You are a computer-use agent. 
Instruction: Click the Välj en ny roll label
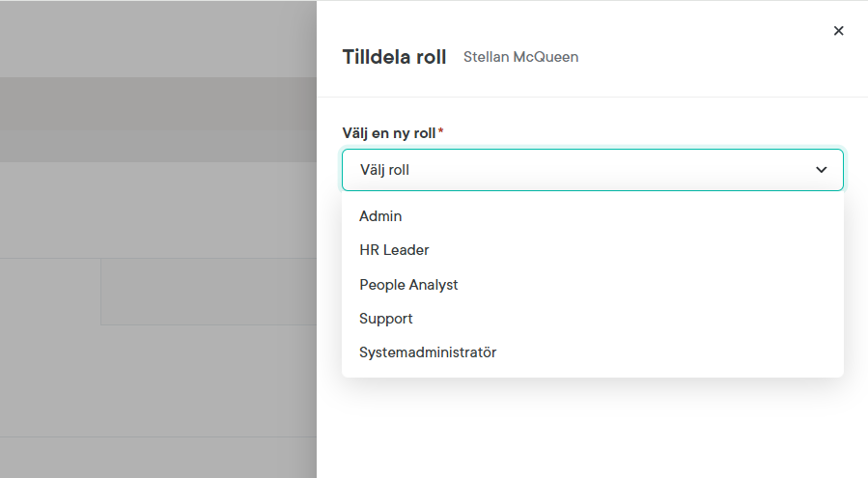tap(389, 132)
